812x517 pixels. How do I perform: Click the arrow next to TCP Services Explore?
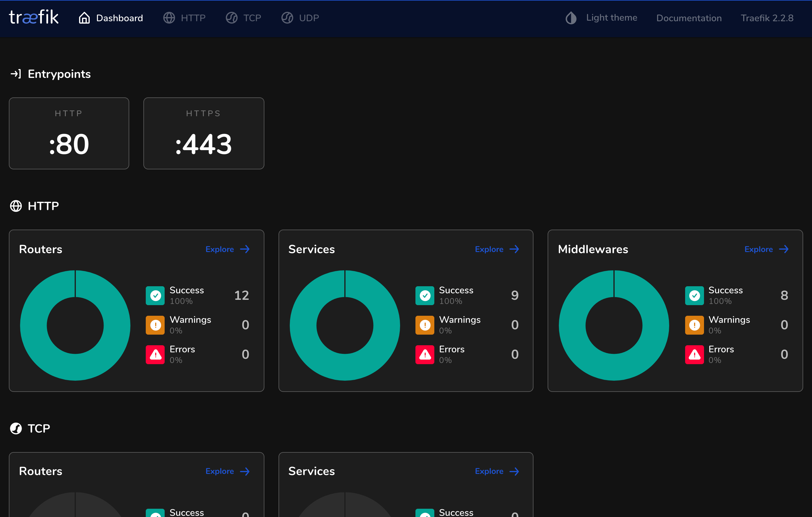click(514, 471)
